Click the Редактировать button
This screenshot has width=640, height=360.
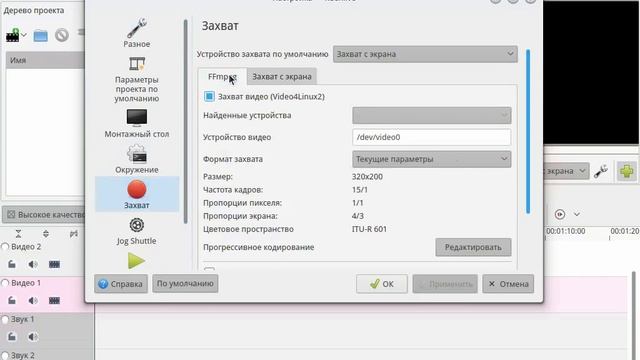(473, 247)
